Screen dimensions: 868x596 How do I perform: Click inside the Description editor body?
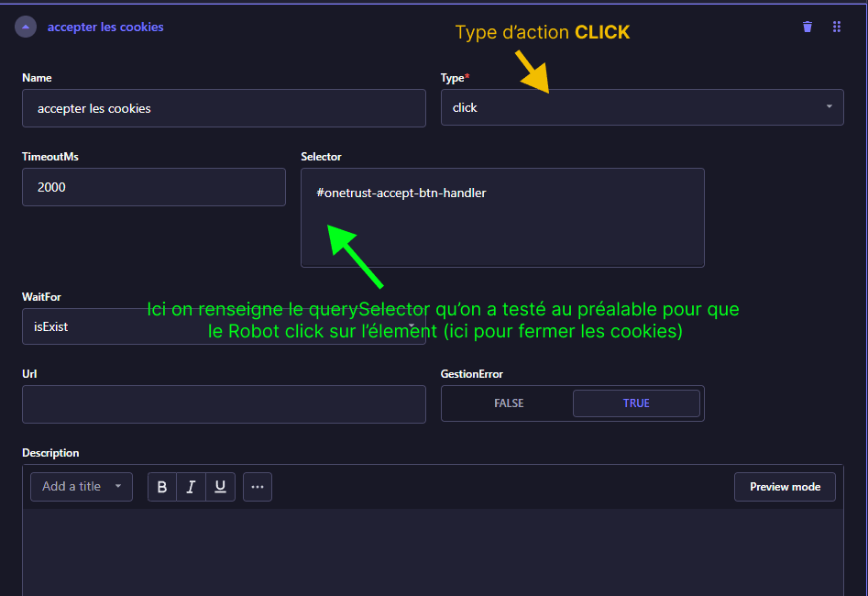point(433,550)
